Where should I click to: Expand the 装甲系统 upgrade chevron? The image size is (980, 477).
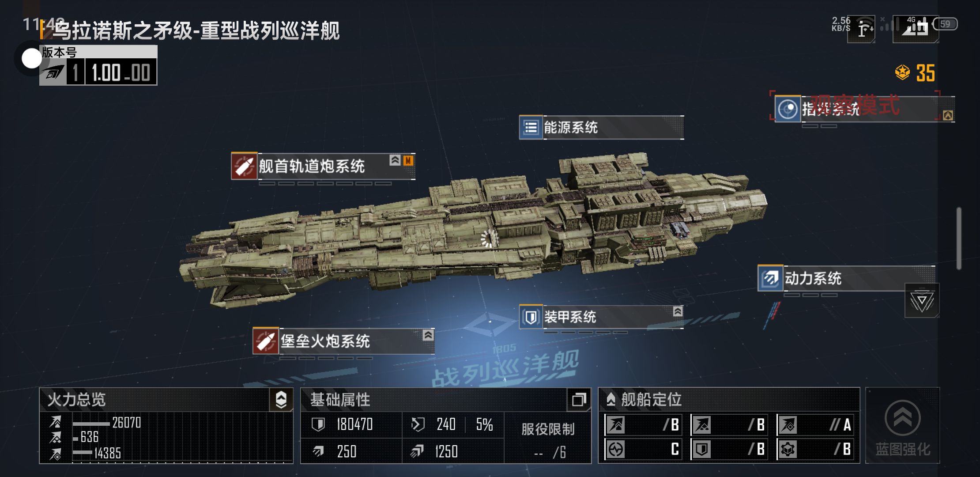(678, 311)
